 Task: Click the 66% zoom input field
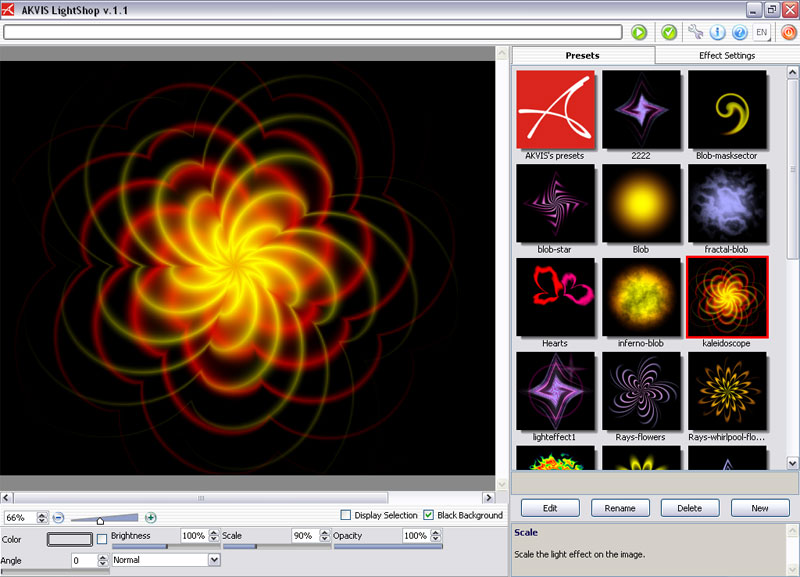[21, 518]
